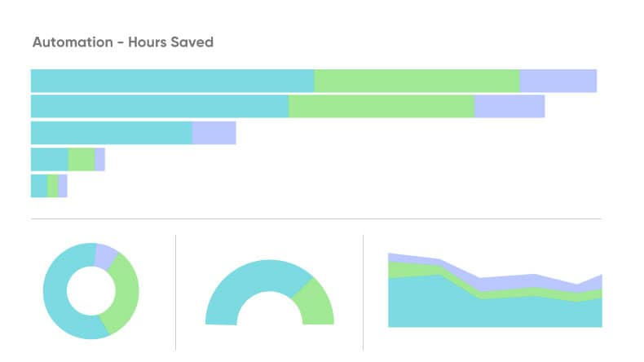Select the purple band of the area chart
This screenshot has width=644, height=362.
(505, 282)
